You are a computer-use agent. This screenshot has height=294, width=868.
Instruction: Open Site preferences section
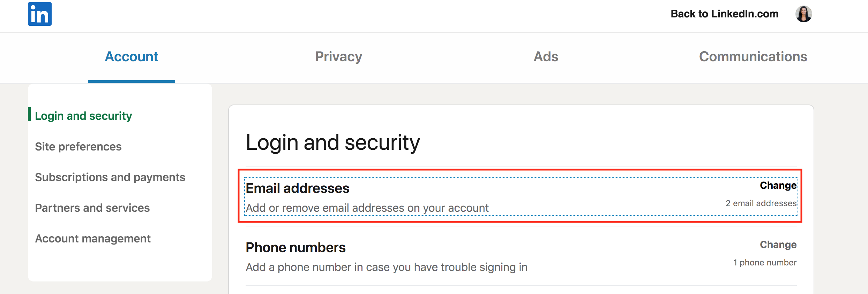[x=78, y=146]
